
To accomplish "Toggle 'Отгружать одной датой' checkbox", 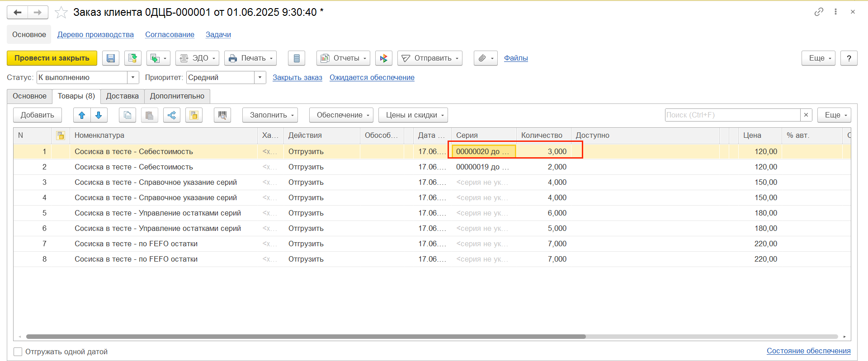I will pyautogui.click(x=18, y=352).
